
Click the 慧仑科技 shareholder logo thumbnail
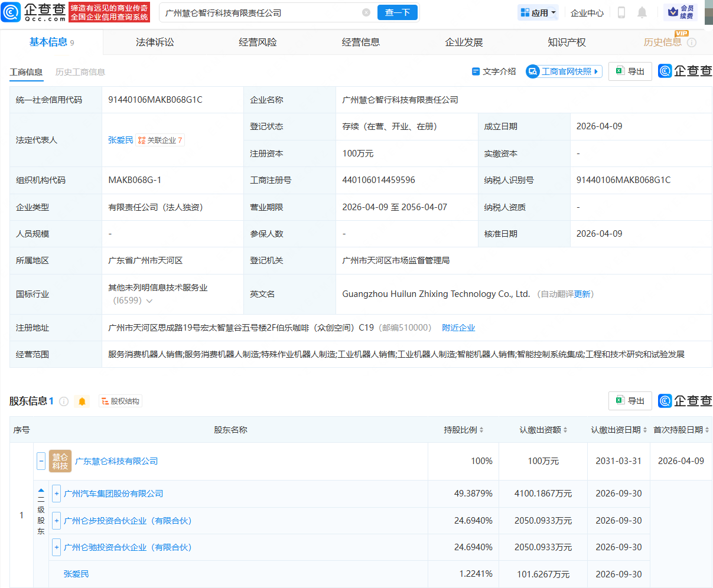click(59, 461)
